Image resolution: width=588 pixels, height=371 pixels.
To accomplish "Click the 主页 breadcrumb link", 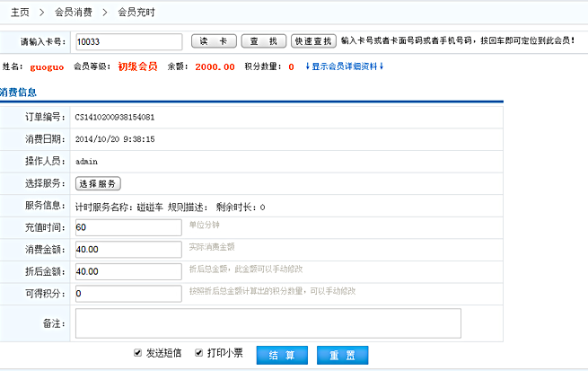I will point(20,13).
